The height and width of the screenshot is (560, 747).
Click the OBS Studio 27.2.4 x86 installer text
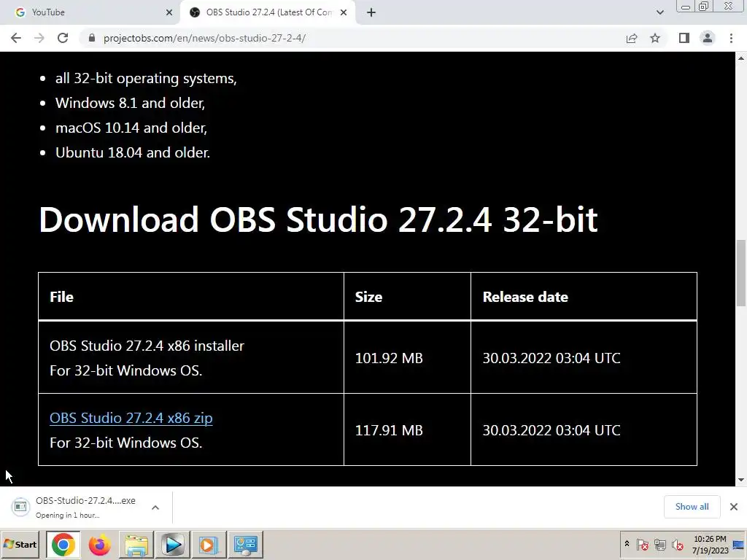coord(147,346)
